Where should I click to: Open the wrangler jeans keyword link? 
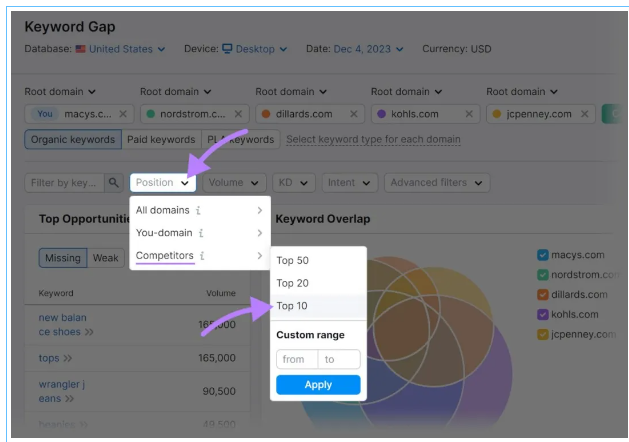(61, 391)
